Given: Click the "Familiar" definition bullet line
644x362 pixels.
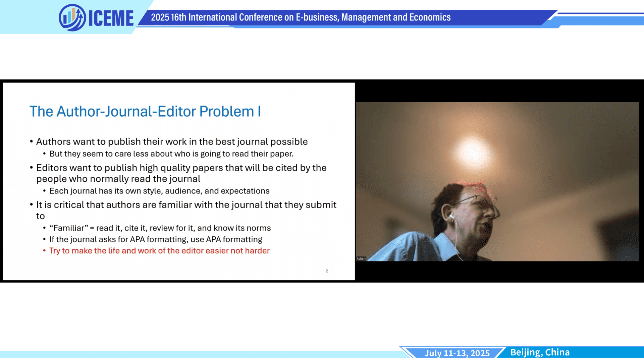Looking at the screenshot, I should [160, 228].
